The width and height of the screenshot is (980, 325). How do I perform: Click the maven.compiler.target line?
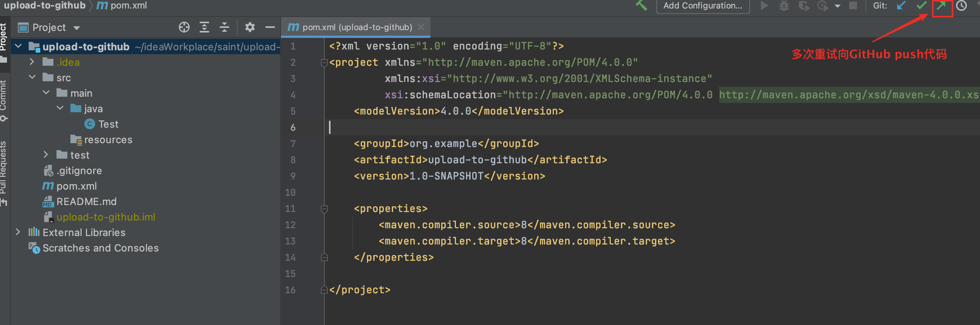coord(527,241)
